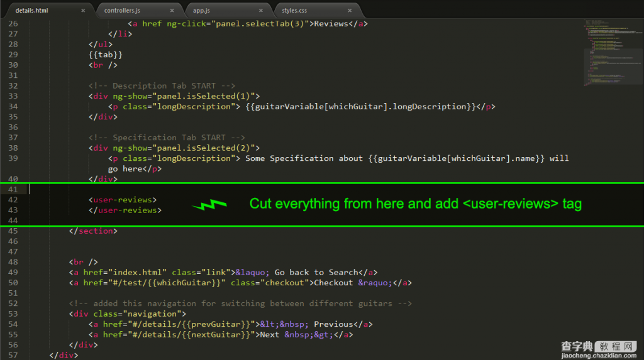Click 'panel.isSelected(2)' attribute value

pos(204,148)
